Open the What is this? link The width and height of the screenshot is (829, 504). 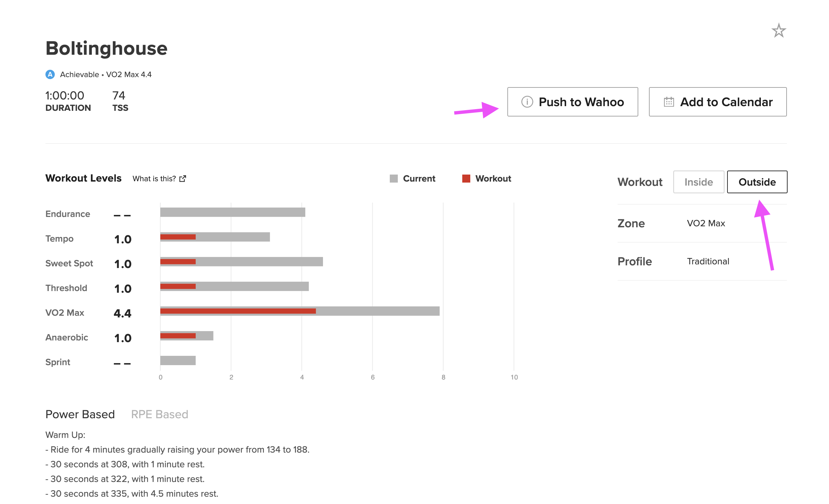coord(154,179)
